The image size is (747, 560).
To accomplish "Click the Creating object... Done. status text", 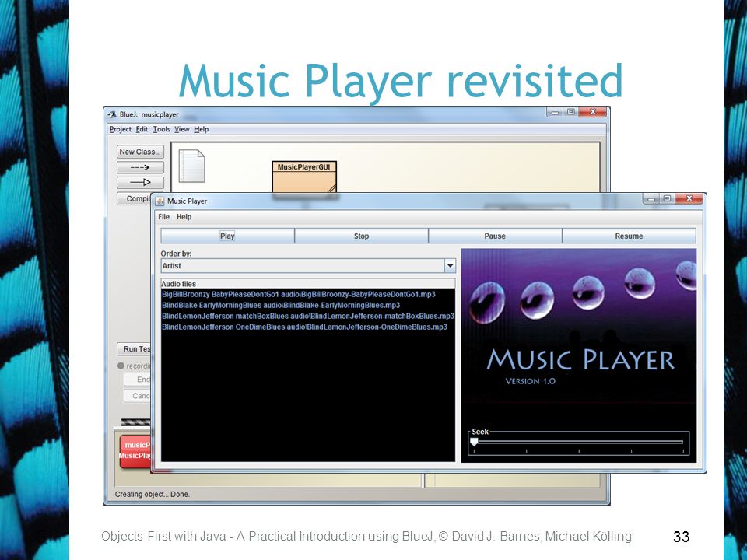I will pyautogui.click(x=153, y=495).
